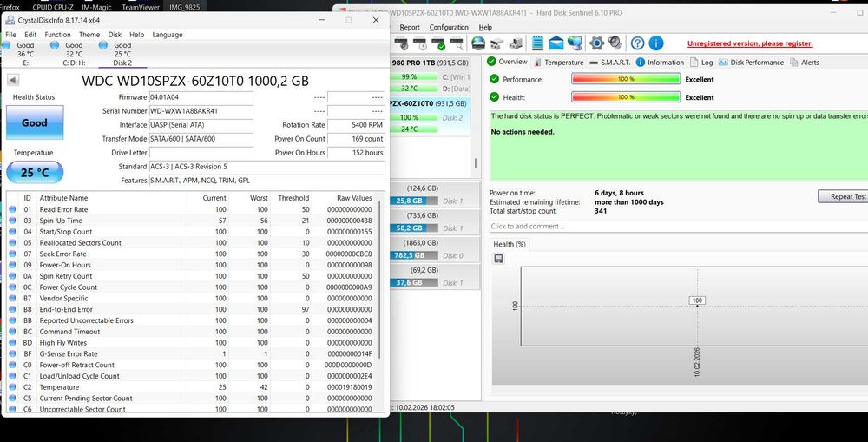Open the Report menu in Hard Disk Sentinel

(410, 27)
